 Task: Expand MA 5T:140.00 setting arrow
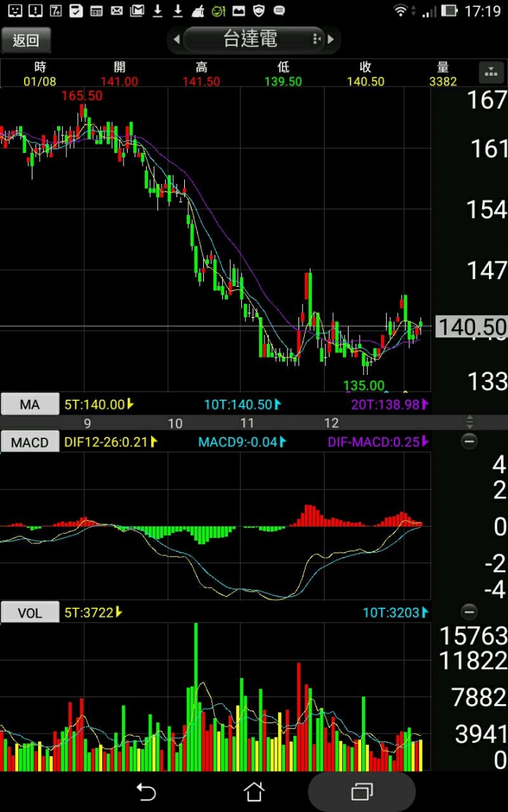click(x=130, y=404)
